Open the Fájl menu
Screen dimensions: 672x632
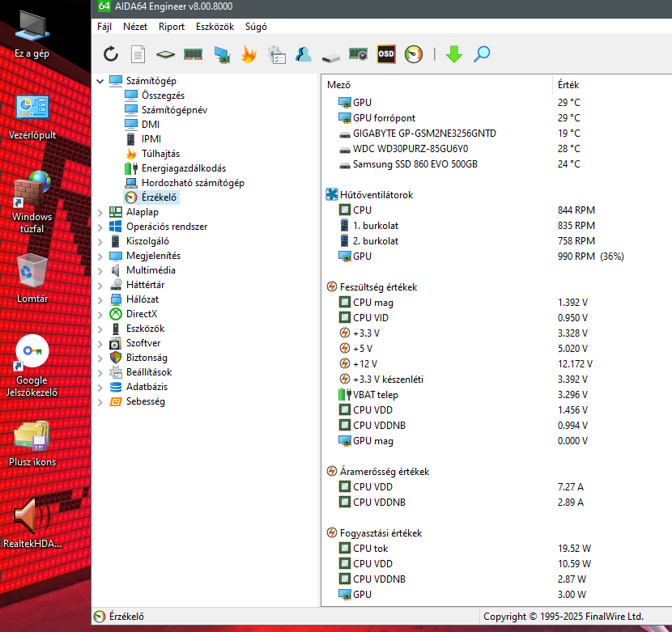click(x=104, y=26)
